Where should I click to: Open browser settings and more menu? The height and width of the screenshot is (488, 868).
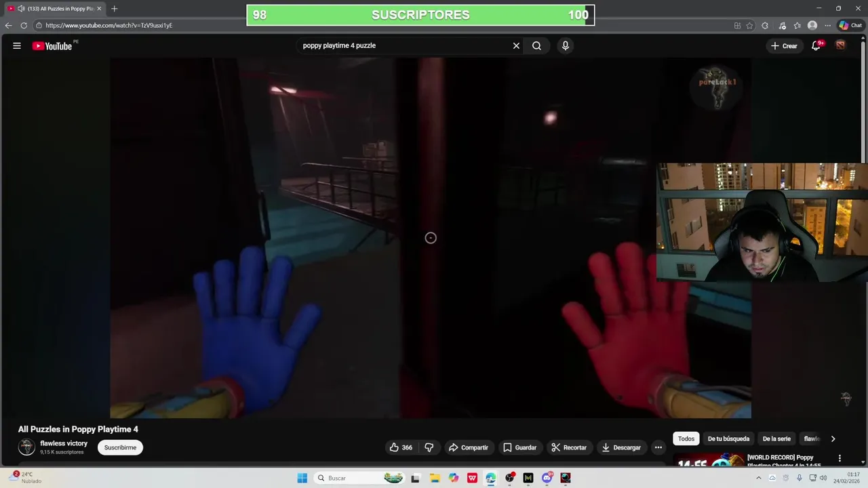827,26
